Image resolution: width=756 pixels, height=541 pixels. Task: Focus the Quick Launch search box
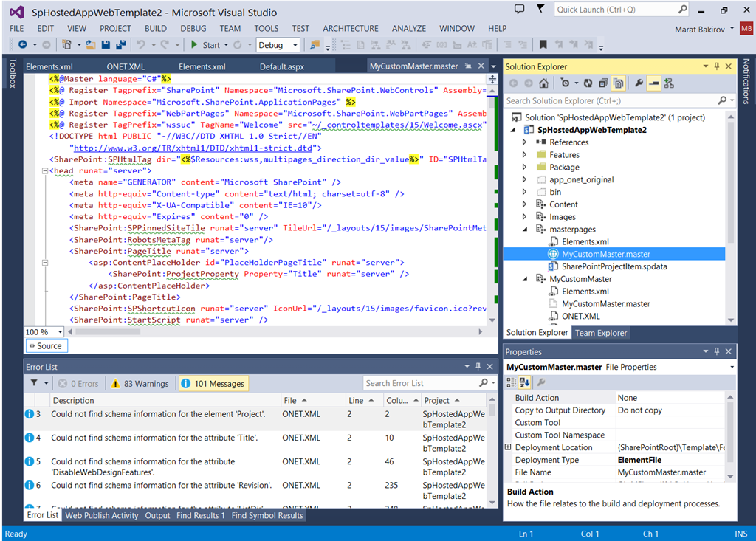pos(622,9)
